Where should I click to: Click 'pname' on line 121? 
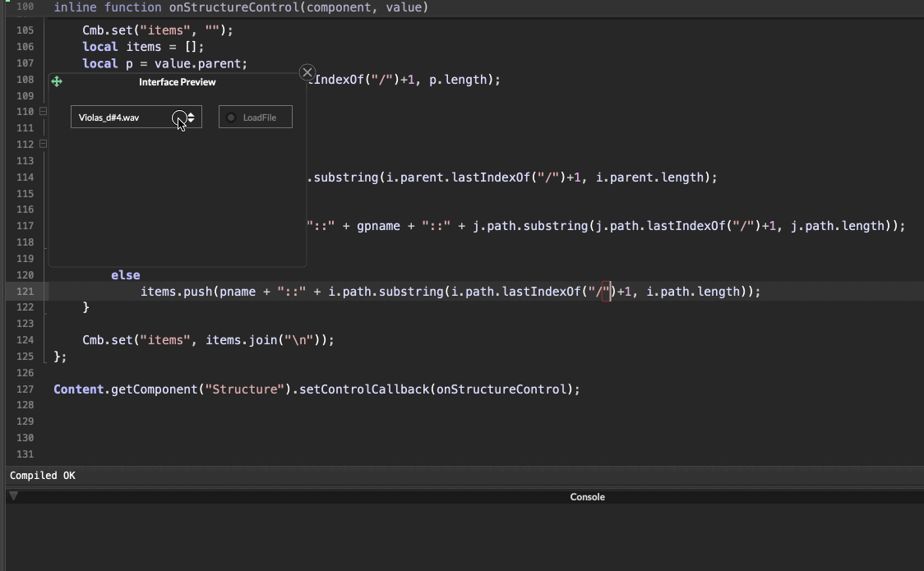(x=238, y=292)
